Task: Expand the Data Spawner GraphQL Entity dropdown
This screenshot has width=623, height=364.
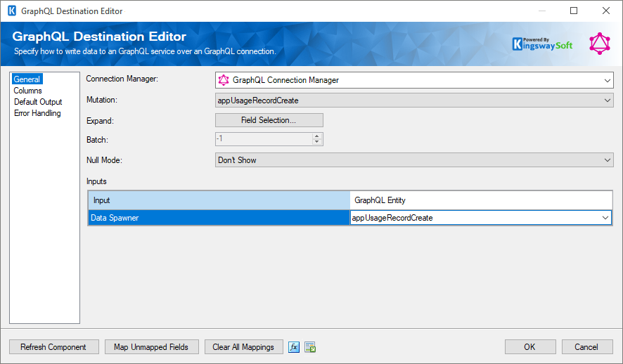Action: coord(605,218)
